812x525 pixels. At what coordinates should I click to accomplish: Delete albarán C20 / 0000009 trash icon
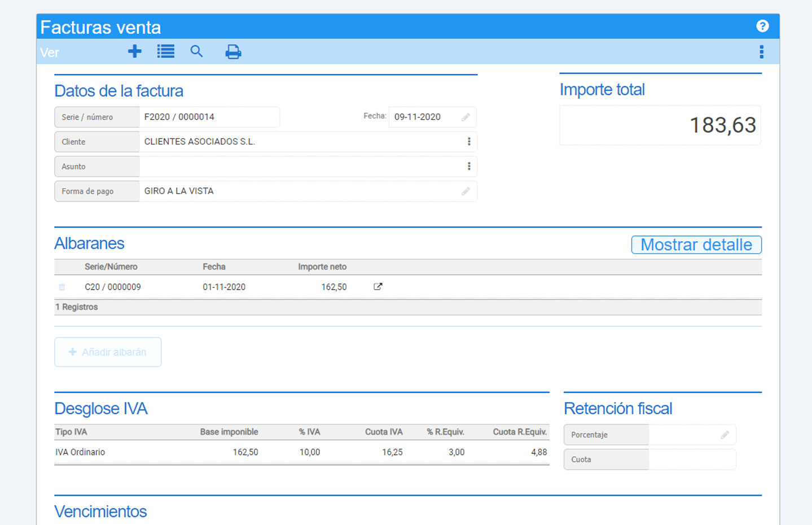click(x=62, y=287)
